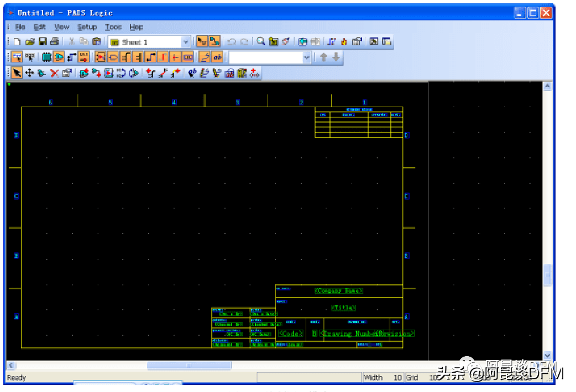576x392 pixels.
Task: Click the New file icon
Action: (17, 41)
